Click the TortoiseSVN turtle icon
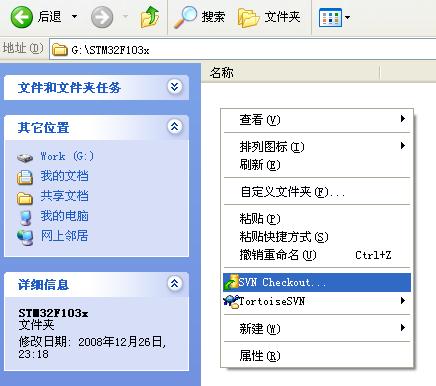436x386 pixels. 231,301
